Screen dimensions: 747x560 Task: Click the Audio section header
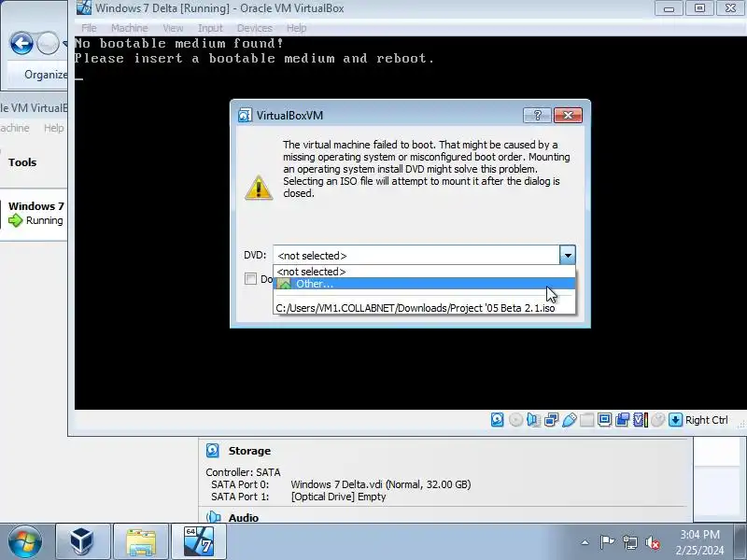pyautogui.click(x=244, y=518)
